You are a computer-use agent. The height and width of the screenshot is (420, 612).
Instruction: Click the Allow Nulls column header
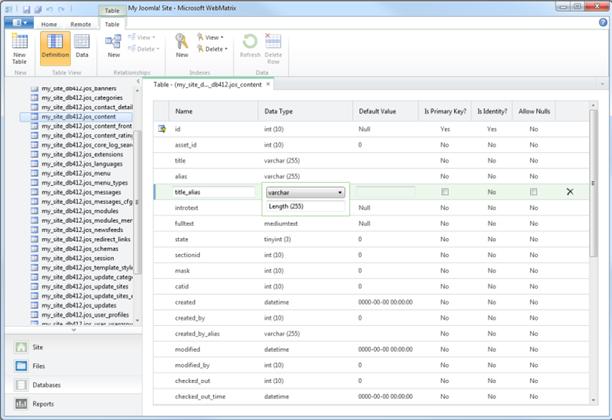(534, 111)
